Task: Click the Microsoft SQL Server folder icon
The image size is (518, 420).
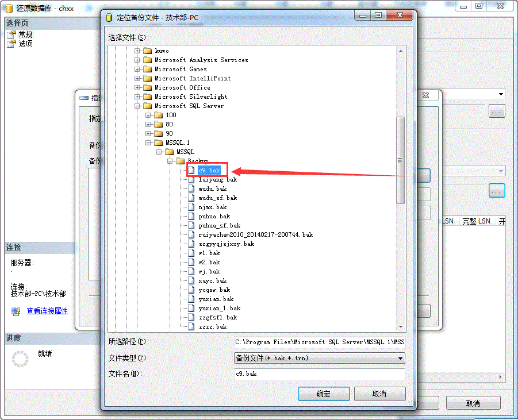Action: click(x=148, y=106)
